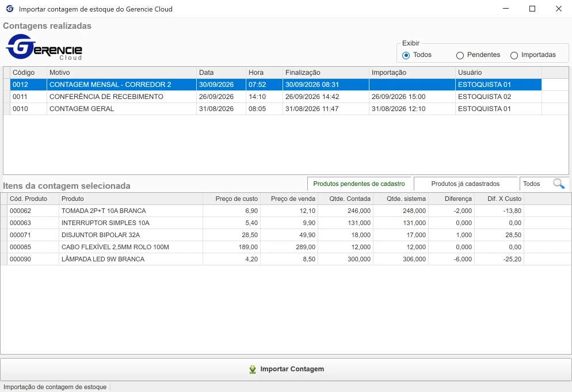Click cost price 189,00 cell
The height and width of the screenshot is (392, 572).
pos(232,247)
